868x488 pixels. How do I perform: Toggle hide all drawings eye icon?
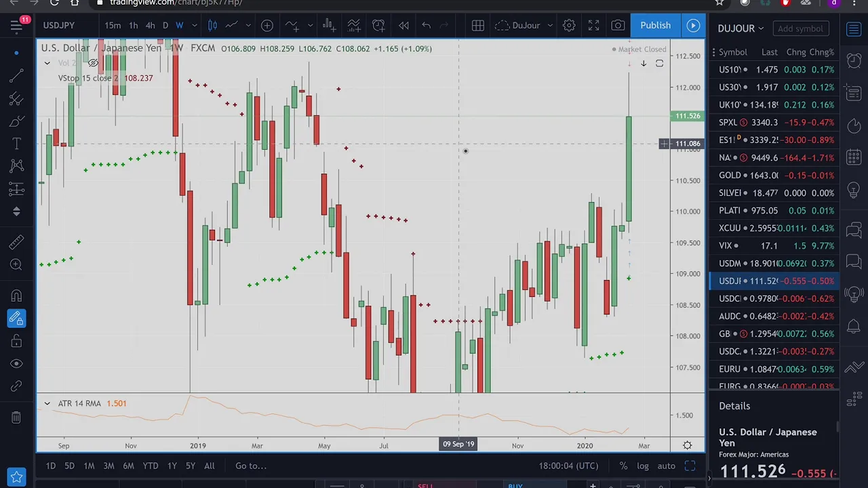(16, 364)
